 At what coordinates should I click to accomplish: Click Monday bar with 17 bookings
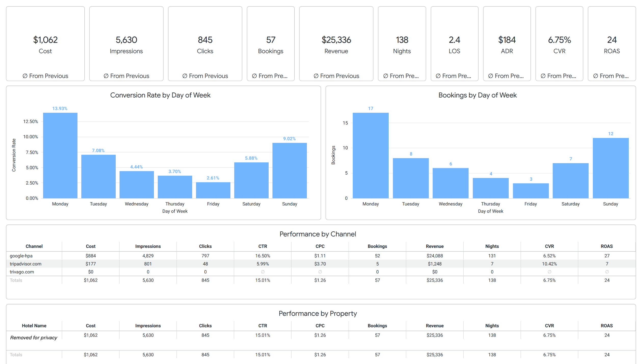[x=371, y=156]
